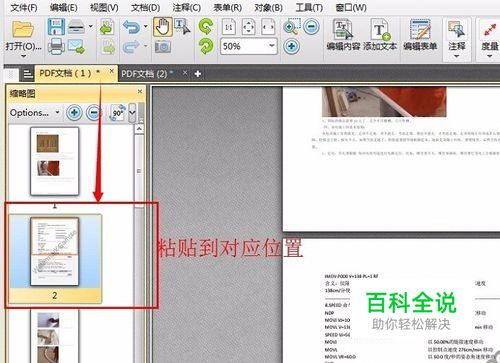Switch to the PDF文档 (2) tab

click(x=144, y=74)
